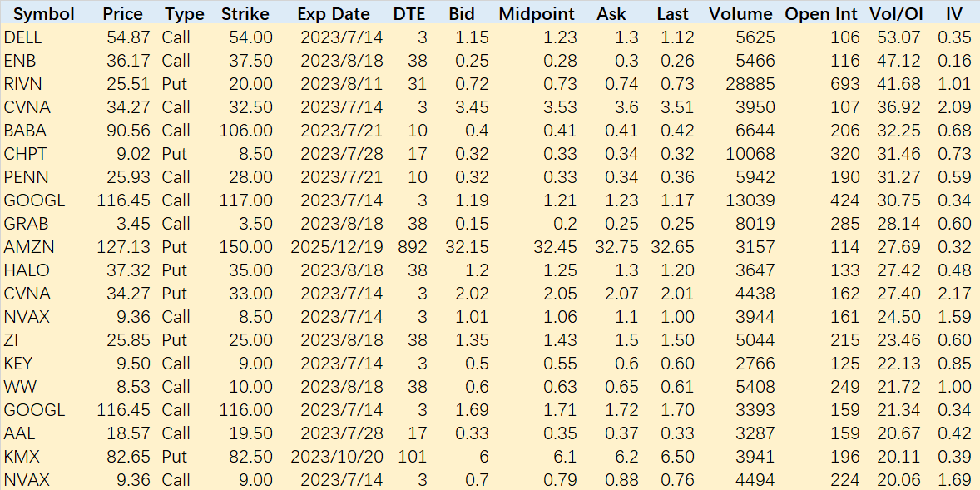
Task: Select GOOGL strike 117.00
Action: point(245,200)
